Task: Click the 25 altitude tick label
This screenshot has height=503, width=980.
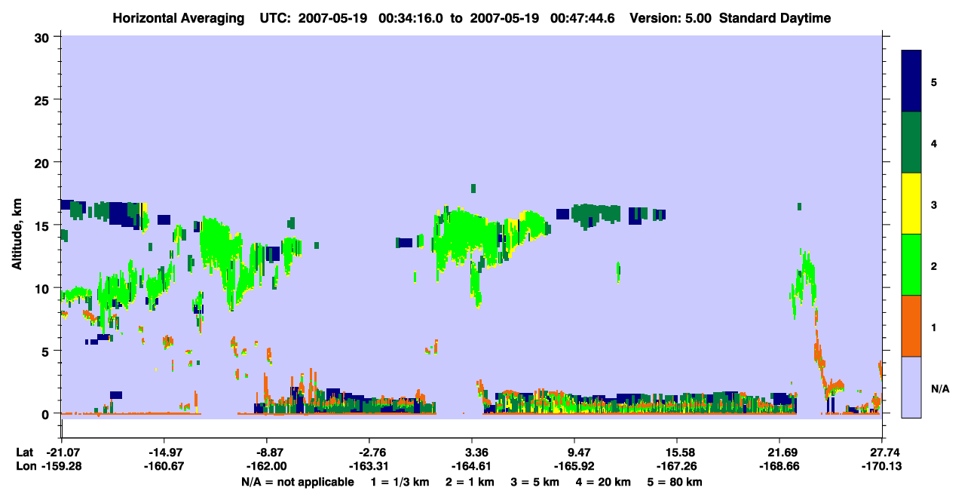Action: (44, 100)
